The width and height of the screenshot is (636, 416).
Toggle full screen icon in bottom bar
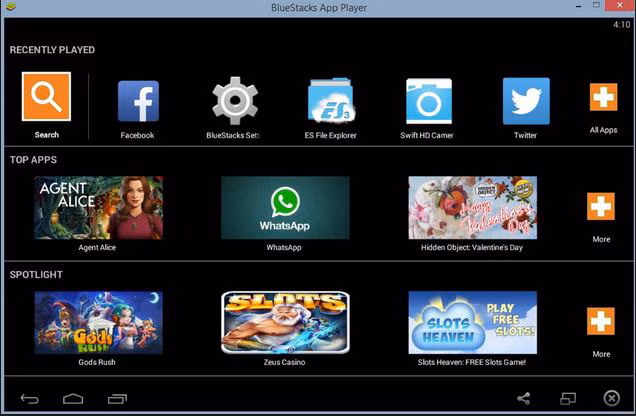(x=568, y=399)
